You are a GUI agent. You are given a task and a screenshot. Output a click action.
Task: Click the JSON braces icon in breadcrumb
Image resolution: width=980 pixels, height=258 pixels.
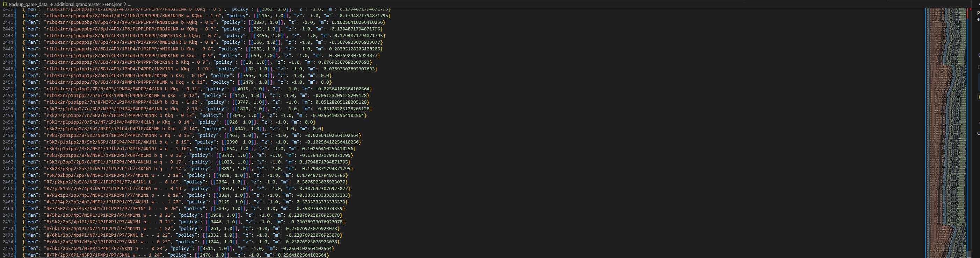click(5, 4)
